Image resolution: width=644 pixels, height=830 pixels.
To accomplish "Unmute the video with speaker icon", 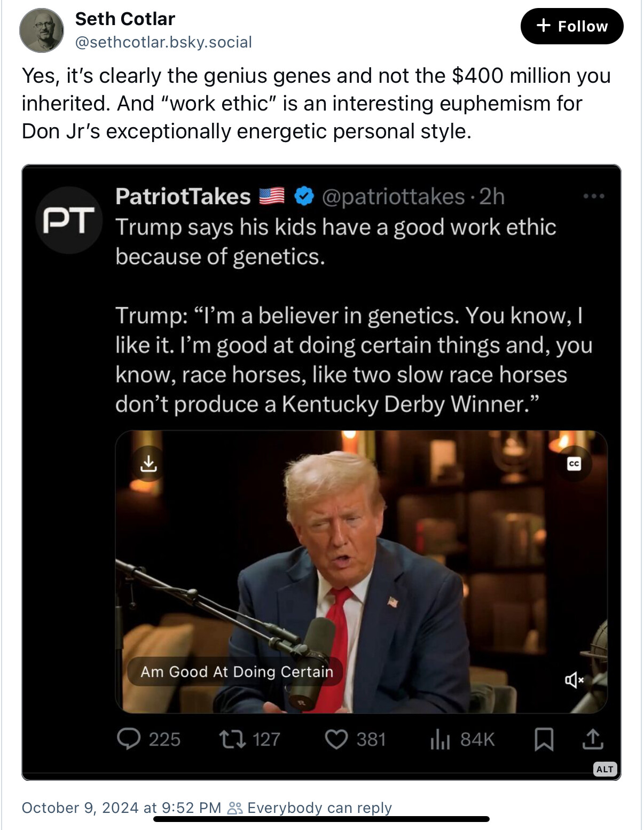I will click(x=574, y=680).
